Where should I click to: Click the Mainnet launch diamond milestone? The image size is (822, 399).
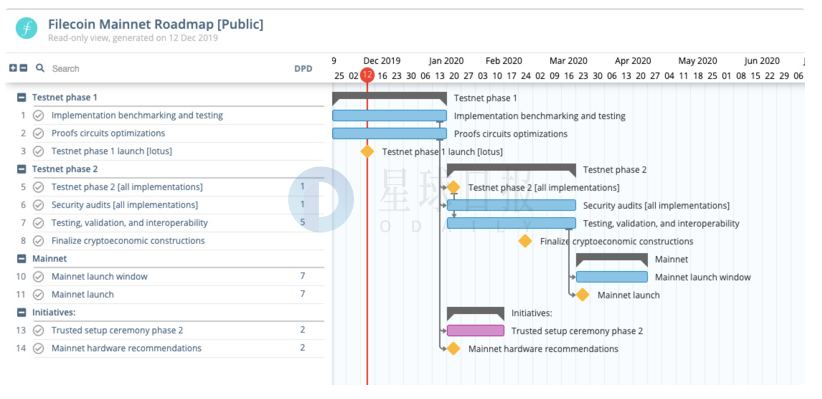click(x=582, y=295)
